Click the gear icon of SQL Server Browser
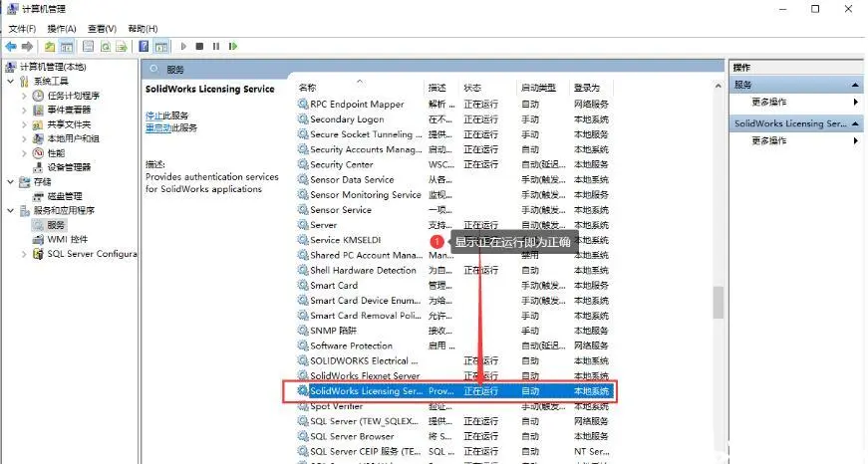 (x=303, y=436)
